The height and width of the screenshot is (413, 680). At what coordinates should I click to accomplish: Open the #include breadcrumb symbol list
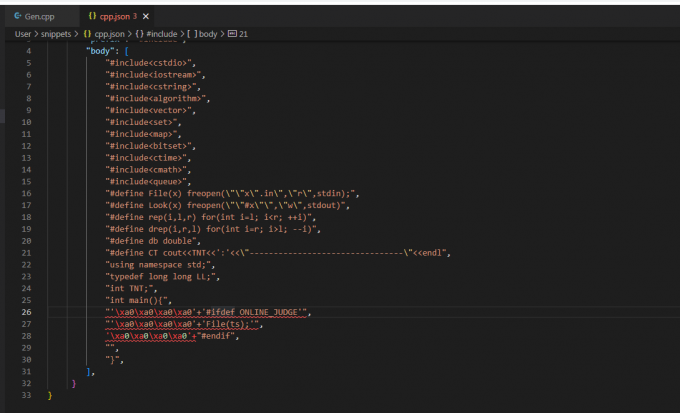162,34
